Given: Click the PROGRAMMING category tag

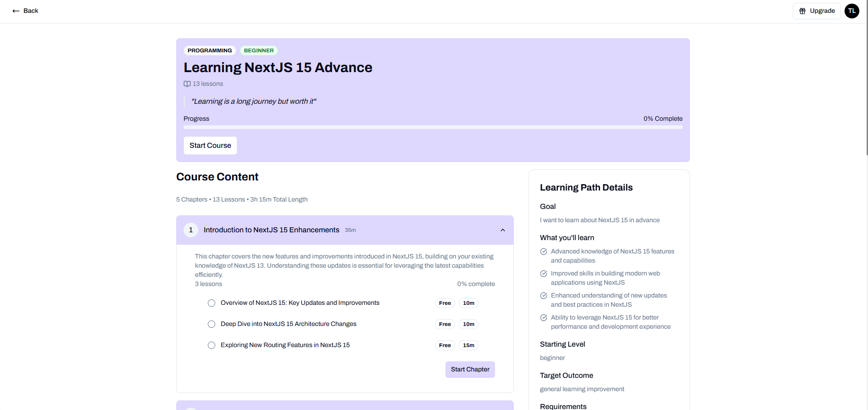Looking at the screenshot, I should point(210,51).
